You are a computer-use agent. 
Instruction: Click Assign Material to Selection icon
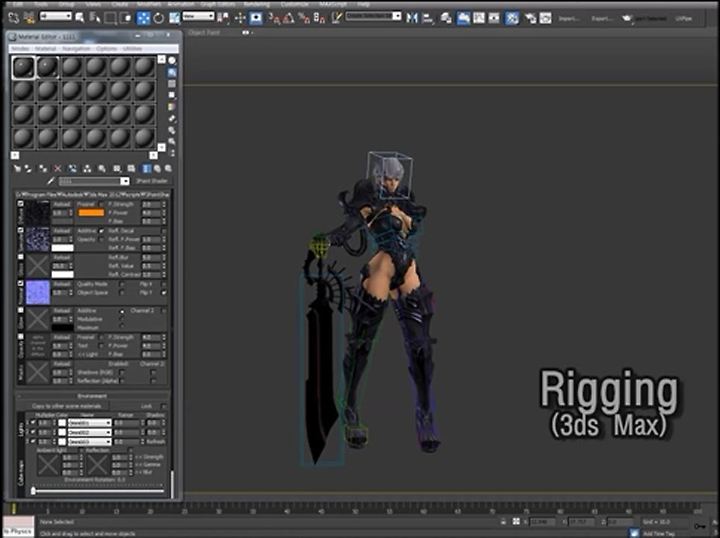click(x=43, y=168)
